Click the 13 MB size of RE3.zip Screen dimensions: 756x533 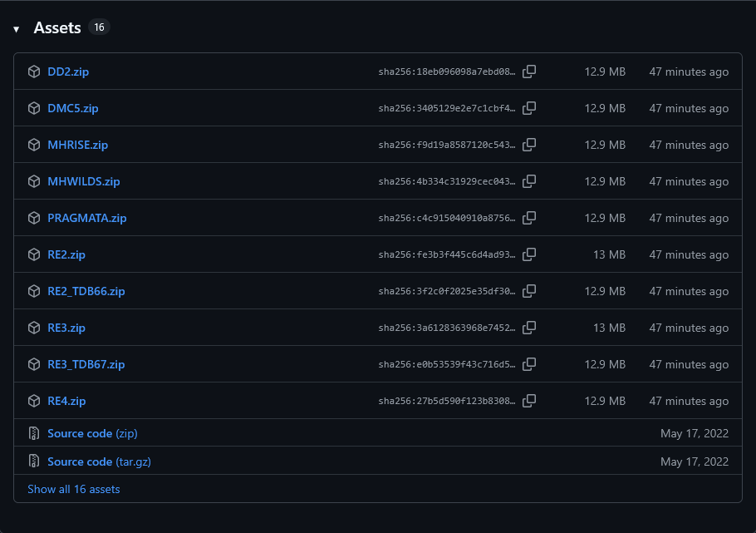[610, 328]
